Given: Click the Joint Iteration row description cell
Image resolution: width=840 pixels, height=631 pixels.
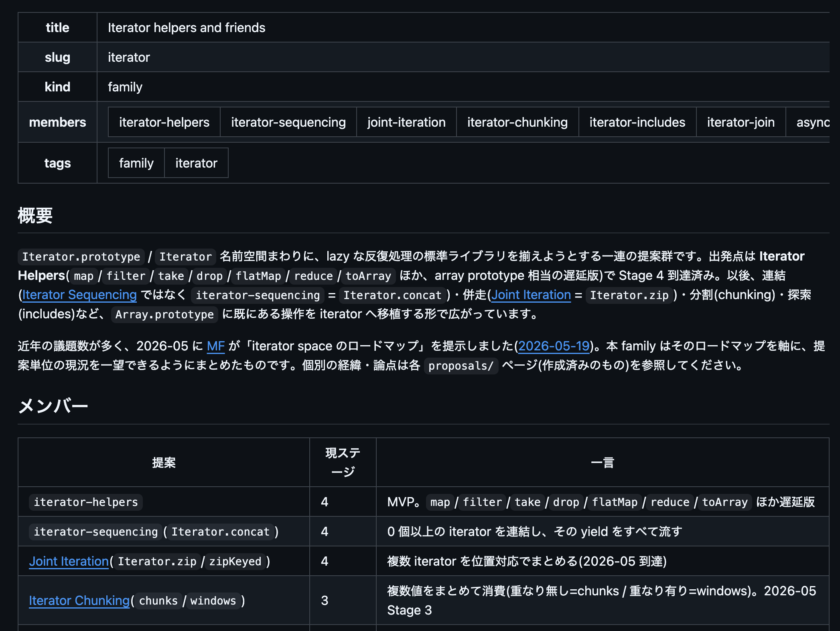Looking at the screenshot, I should tap(603, 561).
